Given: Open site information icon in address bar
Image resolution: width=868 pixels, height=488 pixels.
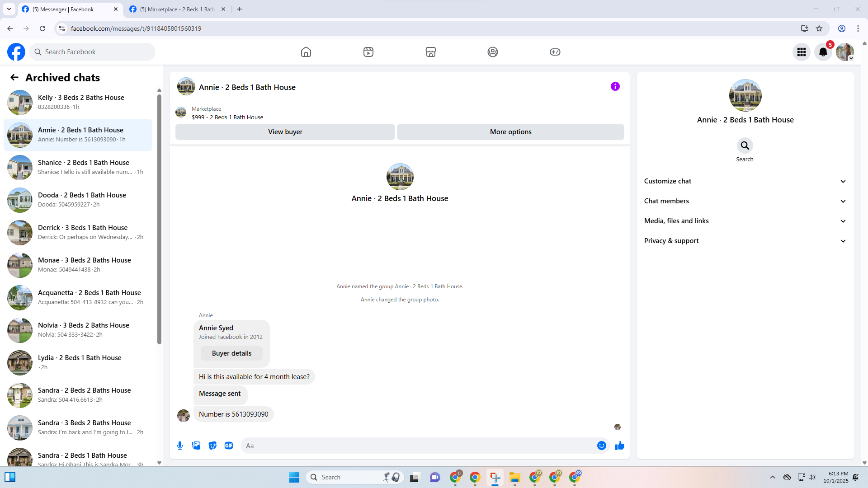Looking at the screenshot, I should pyautogui.click(x=62, y=28).
